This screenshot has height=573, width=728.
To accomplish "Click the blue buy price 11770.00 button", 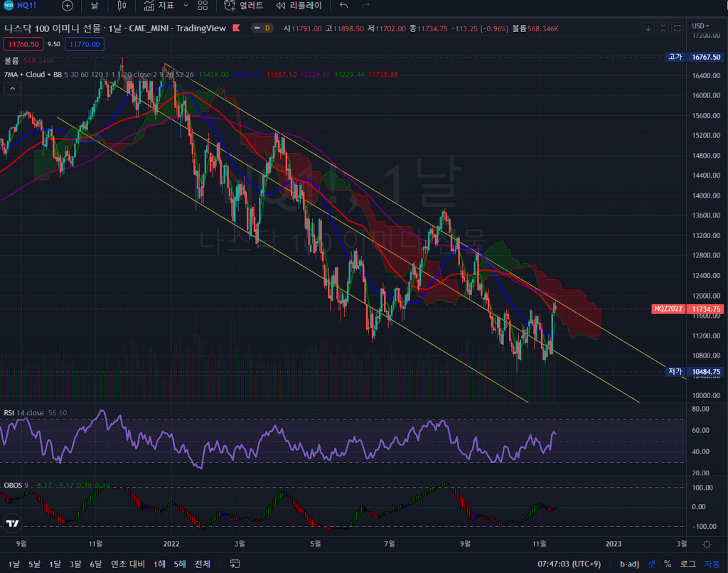I will coord(85,44).
